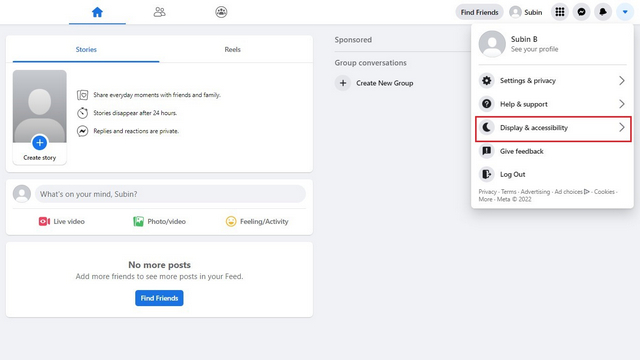Viewport: 640px width, 360px height.
Task: Open Subin B See your profile
Action: pyautogui.click(x=552, y=44)
